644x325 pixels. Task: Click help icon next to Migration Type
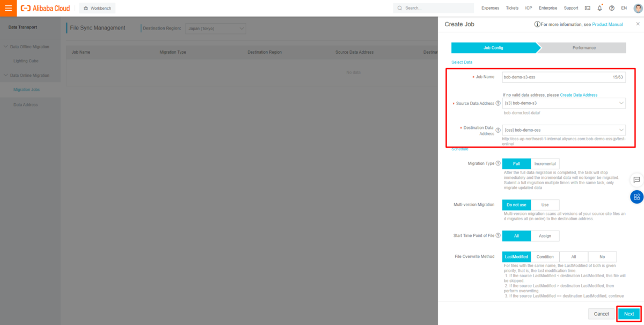498,163
